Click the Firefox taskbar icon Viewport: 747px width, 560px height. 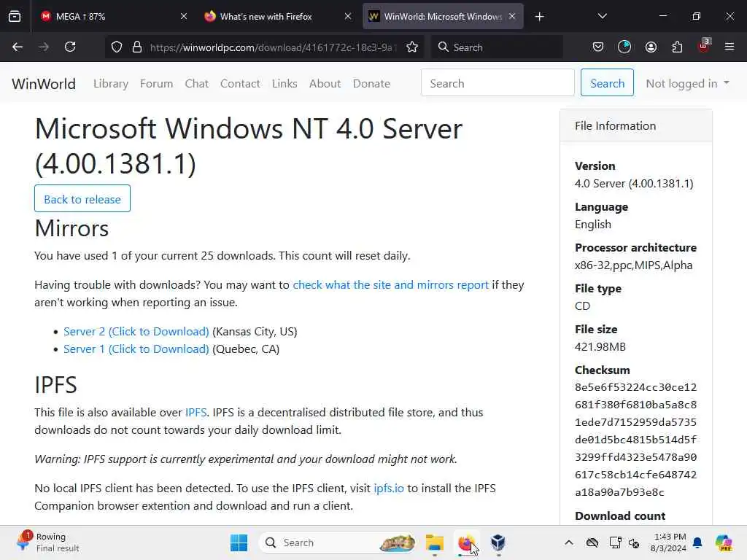tap(466, 542)
